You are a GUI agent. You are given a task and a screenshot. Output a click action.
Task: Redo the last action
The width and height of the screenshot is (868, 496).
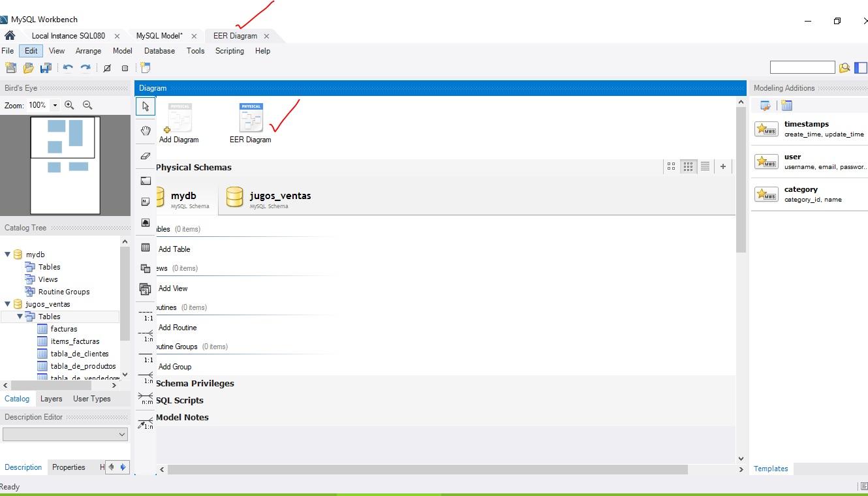tap(85, 68)
